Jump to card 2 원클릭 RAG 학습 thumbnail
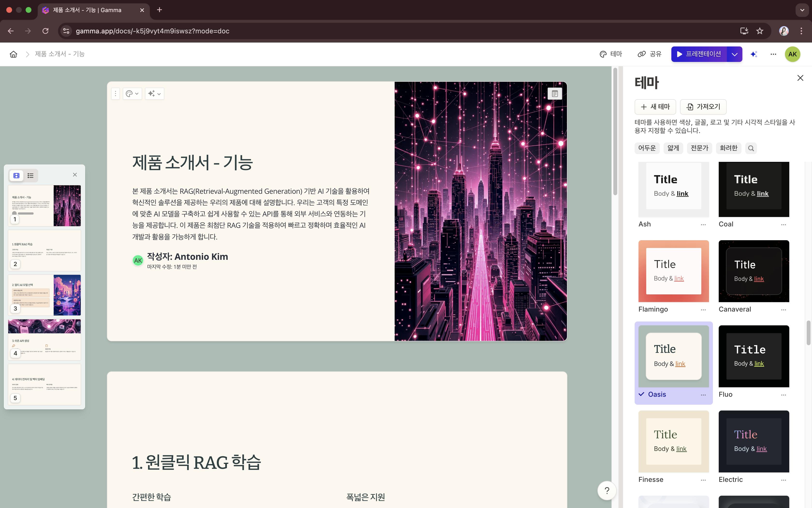Image resolution: width=812 pixels, height=508 pixels. point(44,250)
